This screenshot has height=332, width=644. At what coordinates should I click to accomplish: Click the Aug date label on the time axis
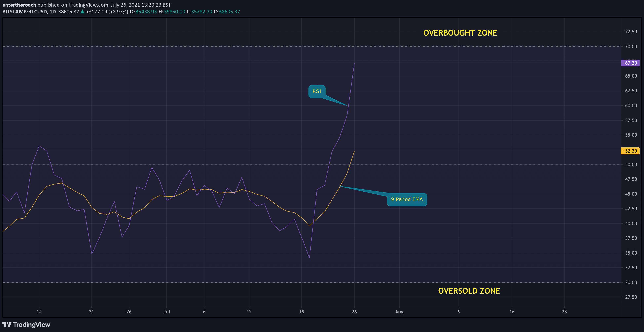coord(399,312)
